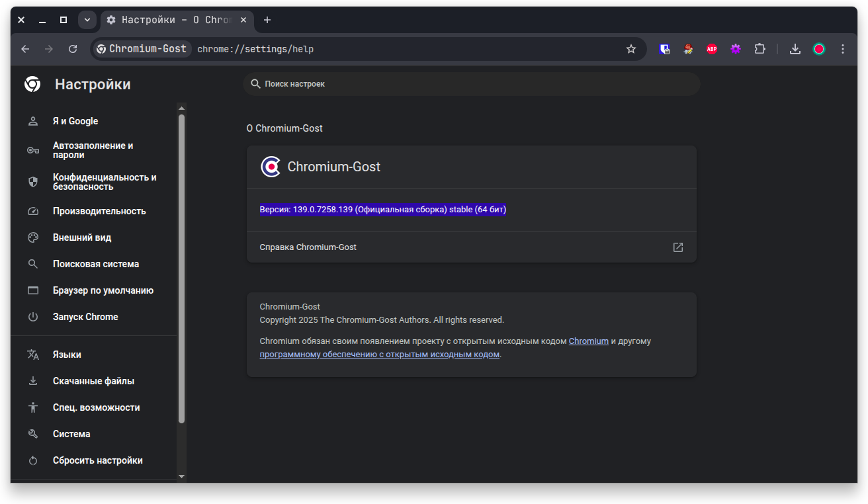This screenshot has height=504, width=868.
Task: Click the key icon for Автозаполнение и пароли
Action: [33, 150]
